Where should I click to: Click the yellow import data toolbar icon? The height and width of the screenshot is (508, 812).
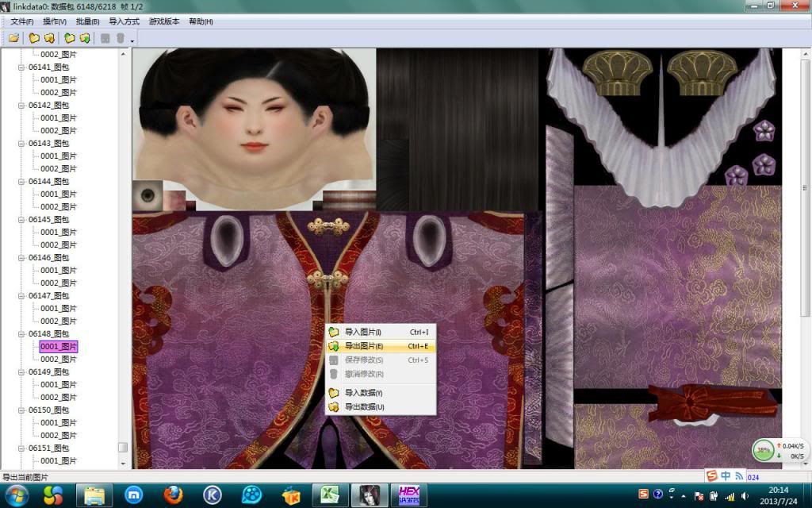34,37
